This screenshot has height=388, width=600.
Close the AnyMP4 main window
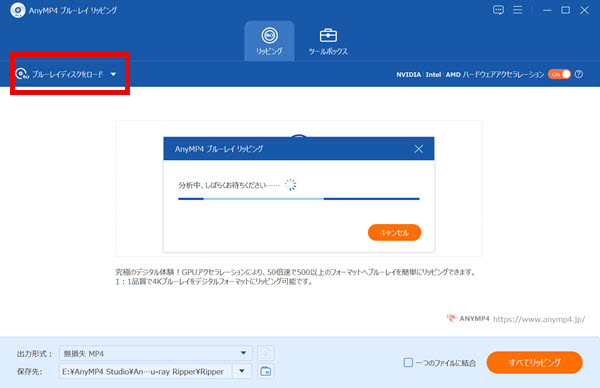[584, 10]
